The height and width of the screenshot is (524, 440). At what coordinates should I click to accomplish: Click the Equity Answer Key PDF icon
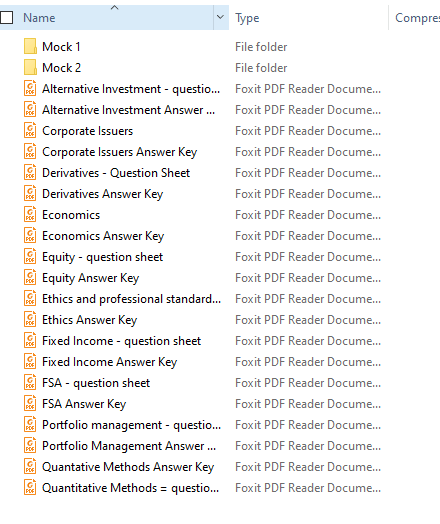30,278
